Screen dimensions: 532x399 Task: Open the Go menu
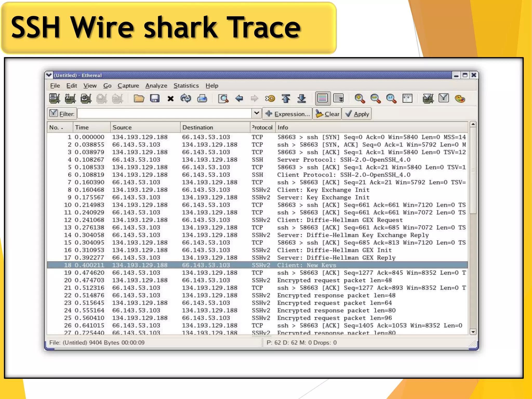click(107, 86)
